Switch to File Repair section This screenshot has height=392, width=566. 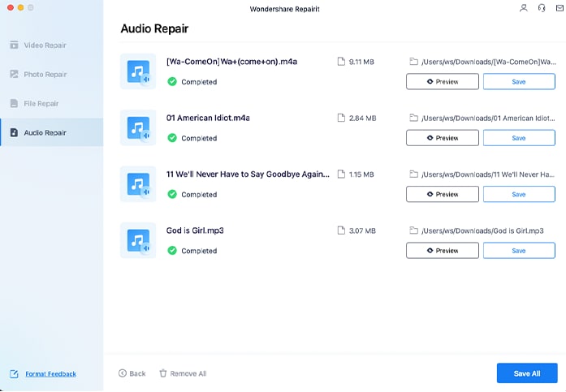[x=52, y=104]
